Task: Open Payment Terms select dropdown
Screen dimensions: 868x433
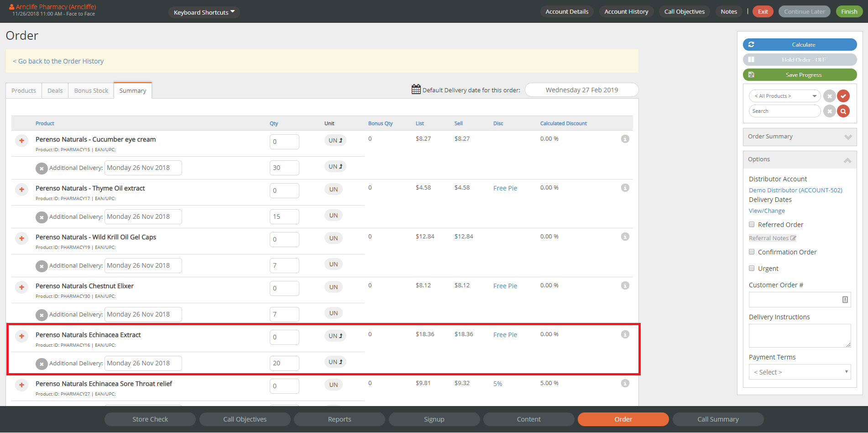Action: pyautogui.click(x=800, y=372)
